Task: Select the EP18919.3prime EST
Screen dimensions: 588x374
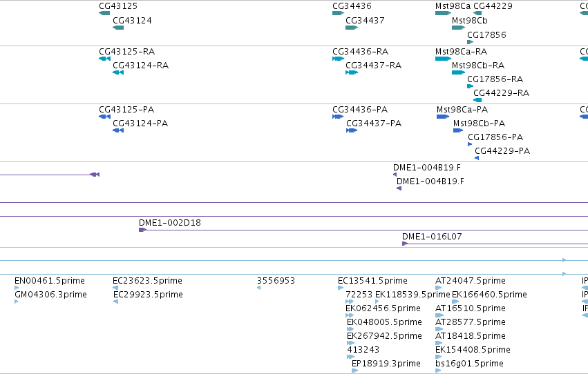Action: tap(354, 371)
